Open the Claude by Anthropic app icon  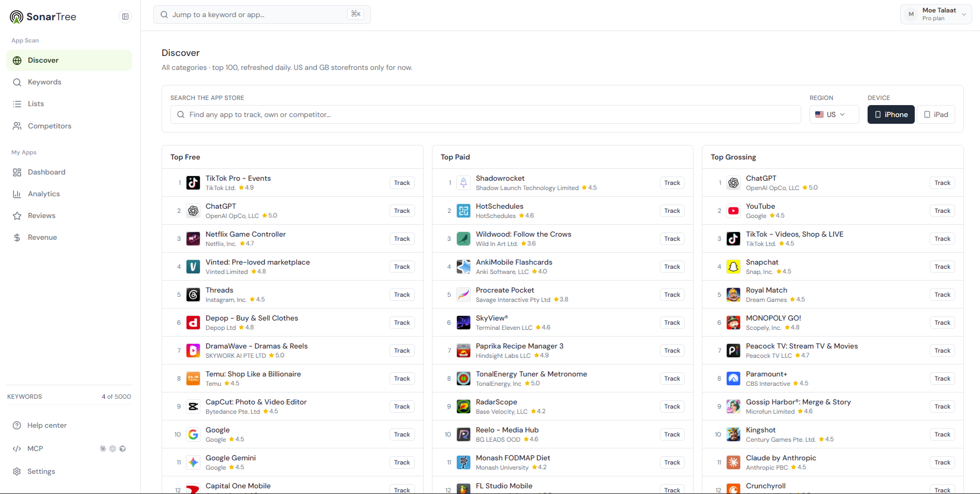[733, 462]
